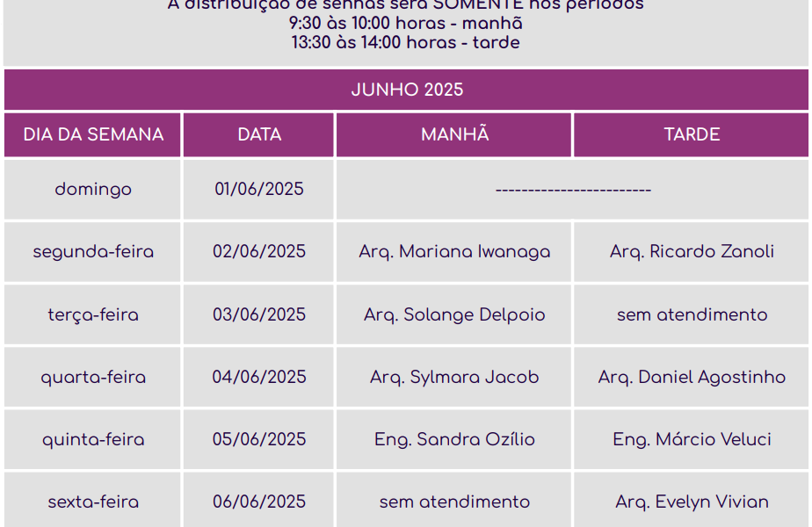Image resolution: width=812 pixels, height=527 pixels.
Task: Select the quinta-feira row label
Action: coord(93,439)
